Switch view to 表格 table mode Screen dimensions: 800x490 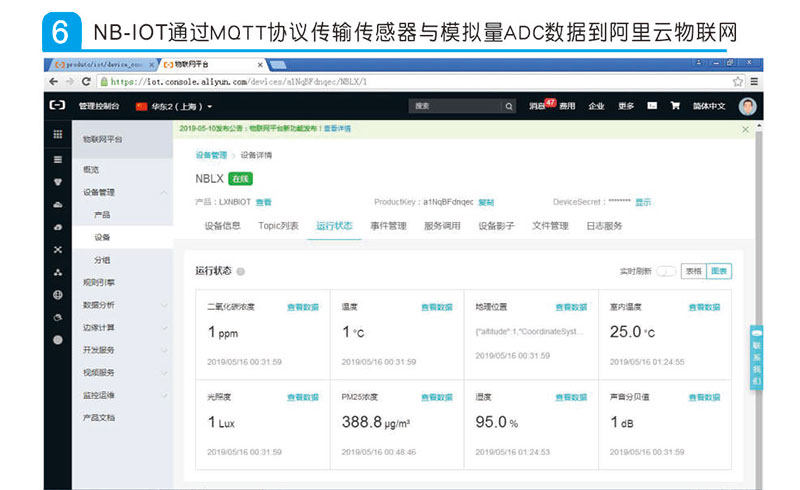(693, 271)
